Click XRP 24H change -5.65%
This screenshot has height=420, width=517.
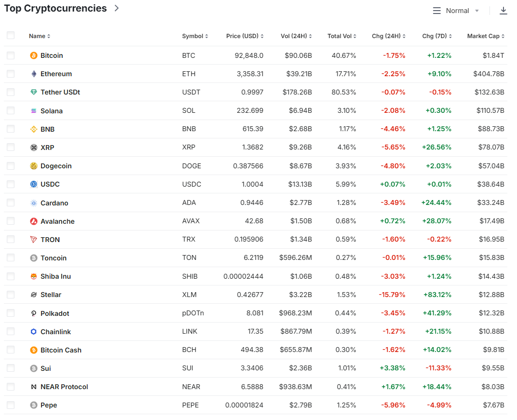click(393, 148)
